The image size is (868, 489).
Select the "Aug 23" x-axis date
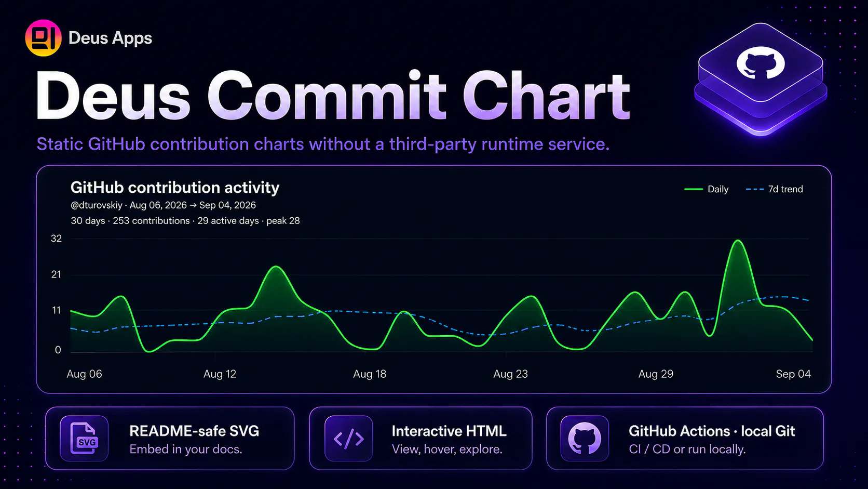click(510, 374)
